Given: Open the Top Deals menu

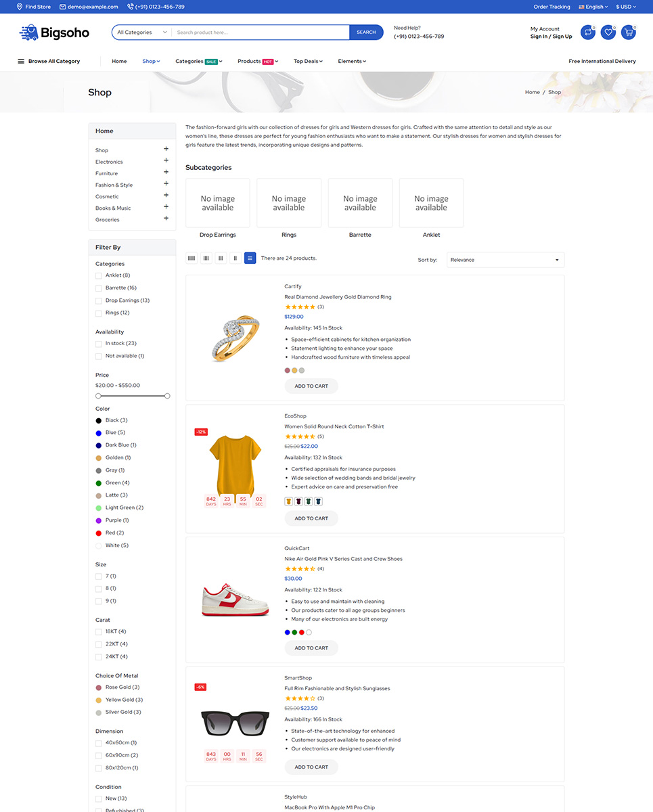Looking at the screenshot, I should pyautogui.click(x=308, y=61).
